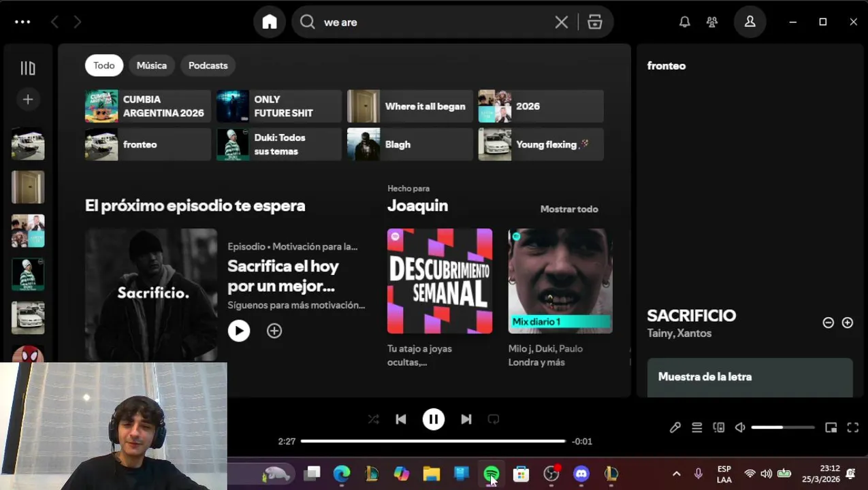This screenshot has height=490, width=868.
Task: Open Where it all began shortcut
Action: pyautogui.click(x=410, y=106)
